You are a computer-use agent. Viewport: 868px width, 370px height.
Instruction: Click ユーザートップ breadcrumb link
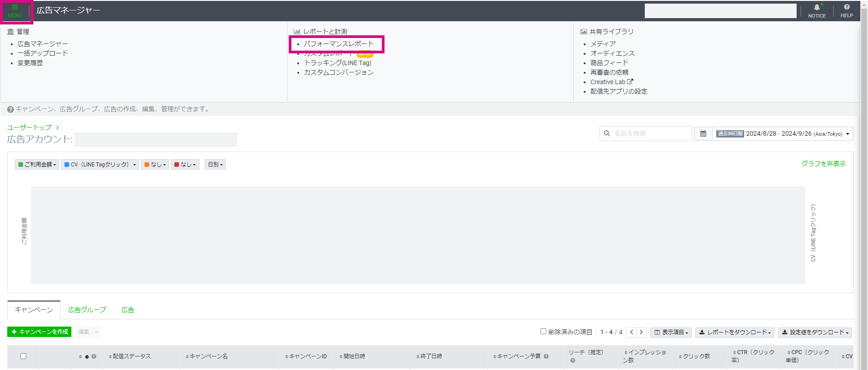coord(29,128)
